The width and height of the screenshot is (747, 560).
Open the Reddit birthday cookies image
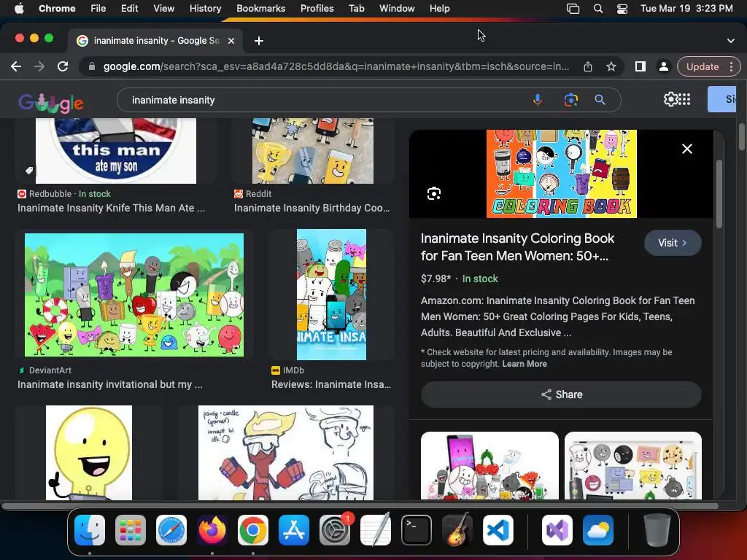[312, 151]
